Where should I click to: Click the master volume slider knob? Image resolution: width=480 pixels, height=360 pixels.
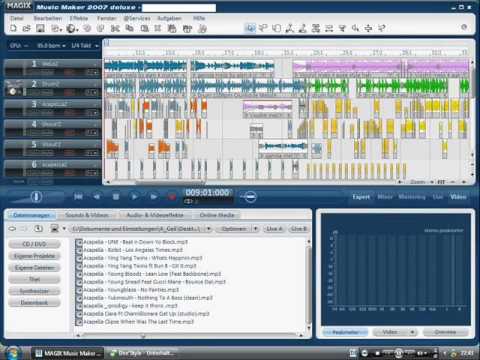coord(36,197)
